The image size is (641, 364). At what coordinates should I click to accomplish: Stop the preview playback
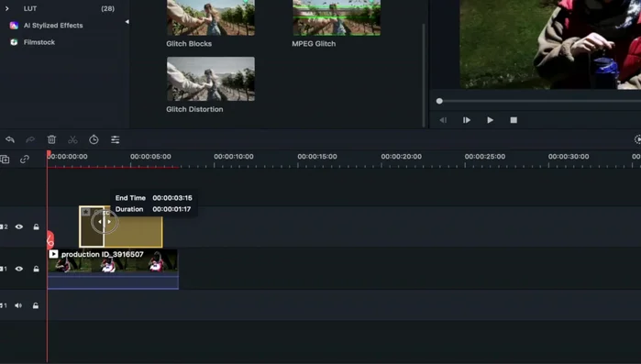(x=514, y=120)
